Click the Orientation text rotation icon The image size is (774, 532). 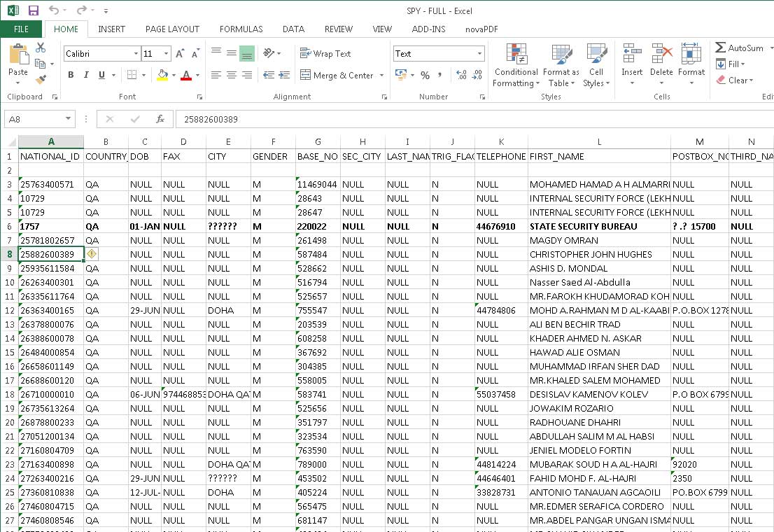point(269,53)
